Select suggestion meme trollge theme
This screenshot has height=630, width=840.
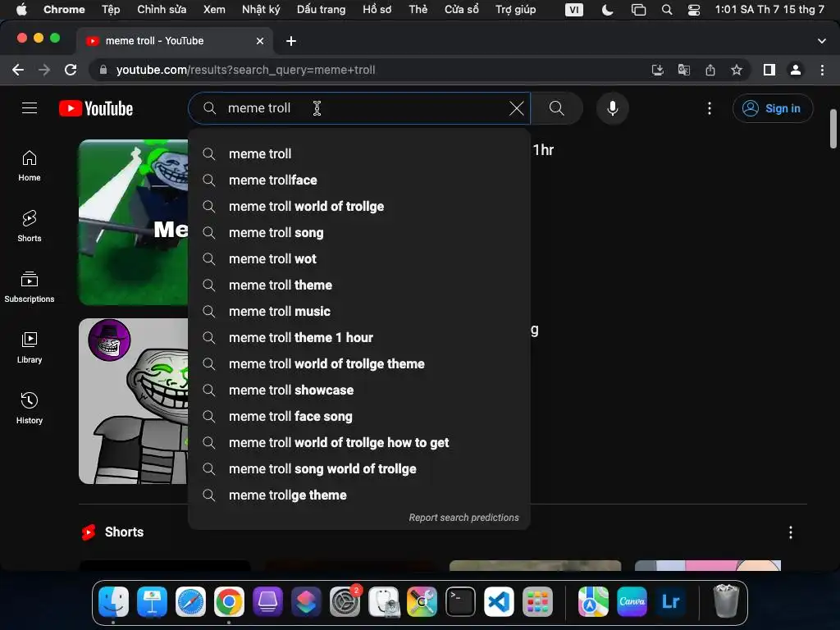coord(359,495)
